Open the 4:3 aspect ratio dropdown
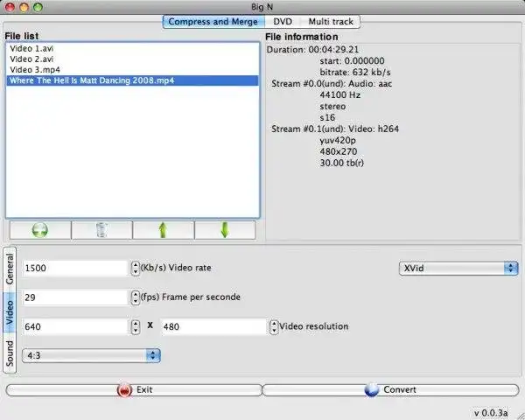The width and height of the screenshot is (525, 420). (91, 356)
